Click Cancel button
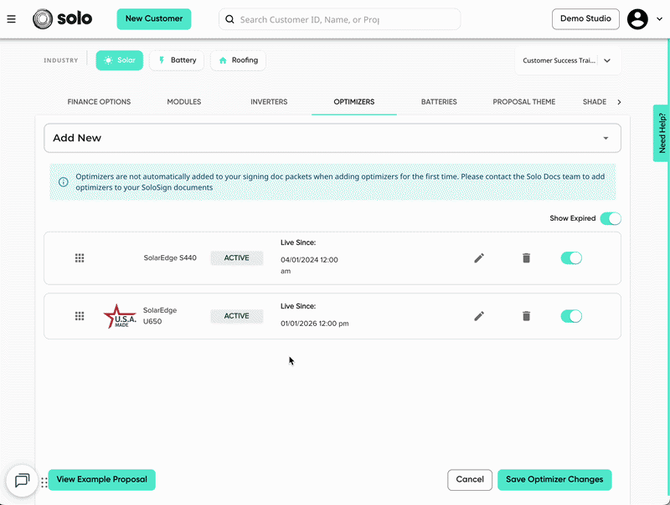670x505 pixels. (470, 480)
